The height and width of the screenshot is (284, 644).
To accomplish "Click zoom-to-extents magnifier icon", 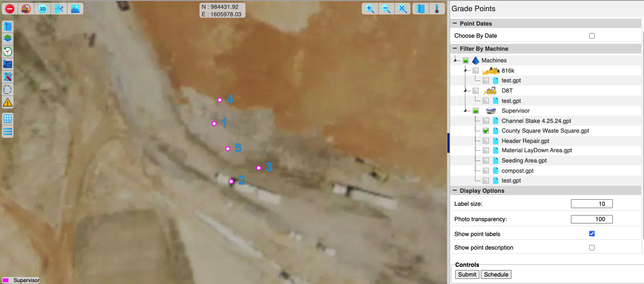I will [x=402, y=9].
